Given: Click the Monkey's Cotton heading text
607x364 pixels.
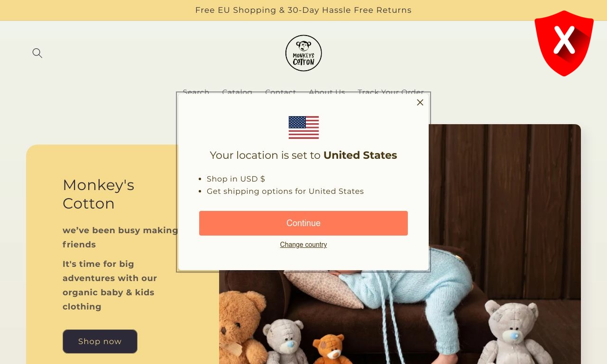Looking at the screenshot, I should [x=99, y=194].
